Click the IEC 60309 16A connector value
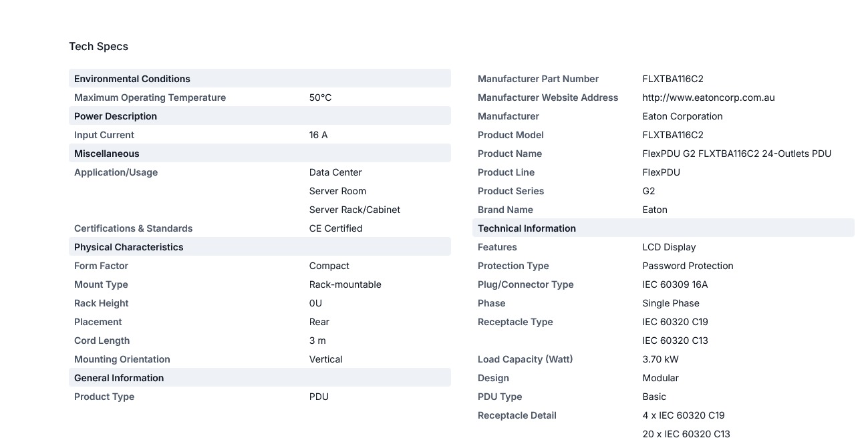 [x=675, y=284]
